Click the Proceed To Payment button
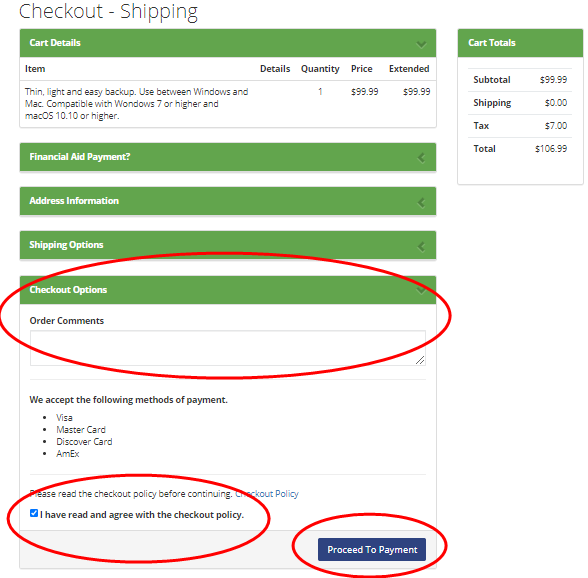The image size is (588, 578). 372,549
